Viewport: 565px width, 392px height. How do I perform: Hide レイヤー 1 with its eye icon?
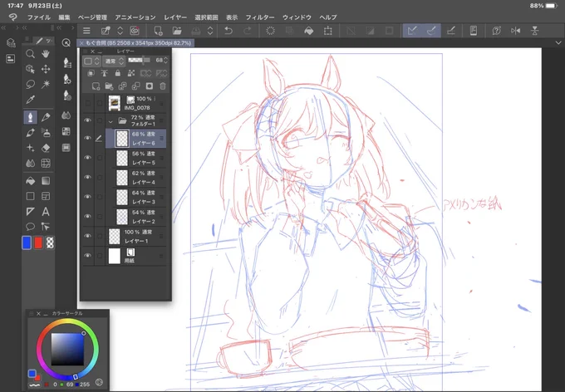87,236
